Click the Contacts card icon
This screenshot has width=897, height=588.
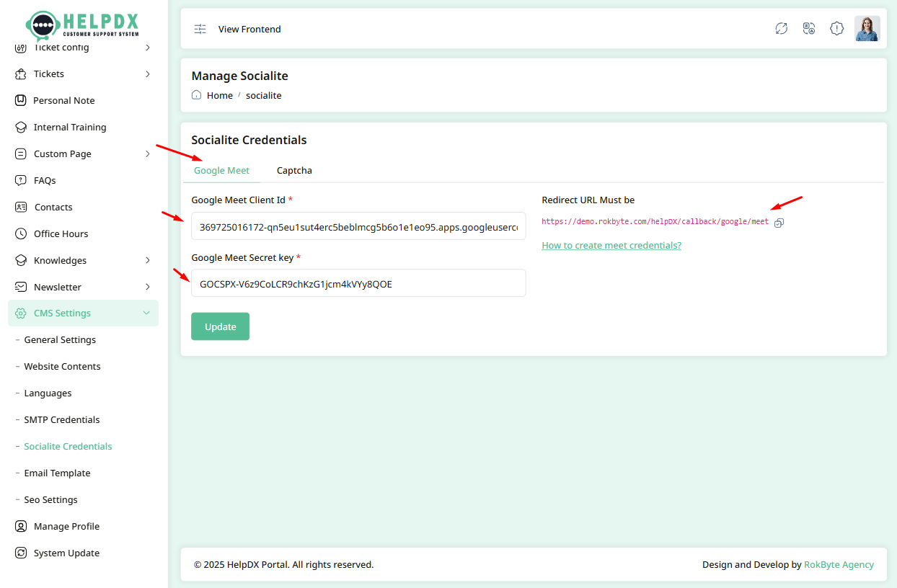(x=20, y=207)
